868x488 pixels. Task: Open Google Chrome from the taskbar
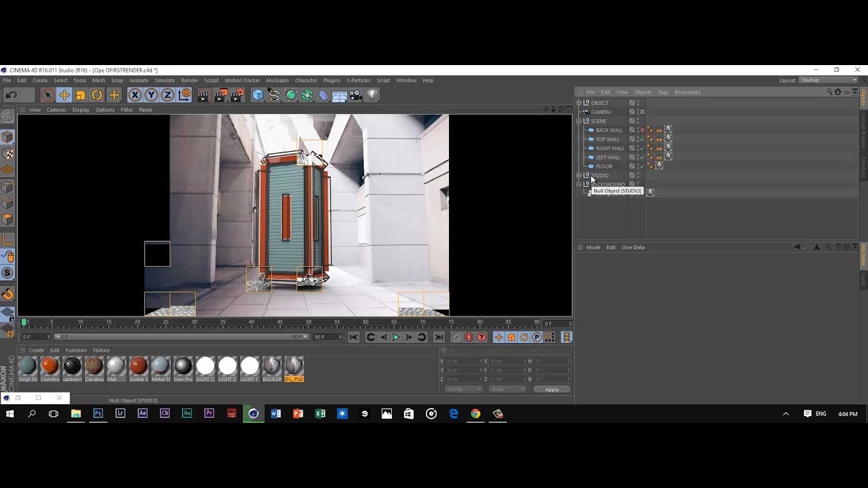pyautogui.click(x=475, y=413)
